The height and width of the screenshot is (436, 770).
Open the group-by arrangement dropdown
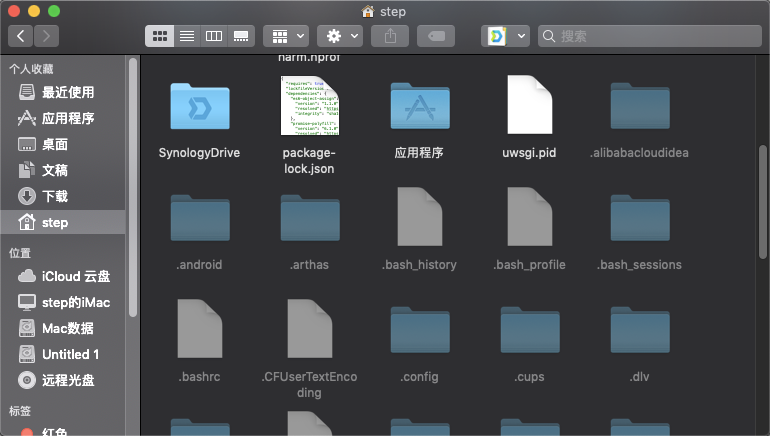(286, 36)
